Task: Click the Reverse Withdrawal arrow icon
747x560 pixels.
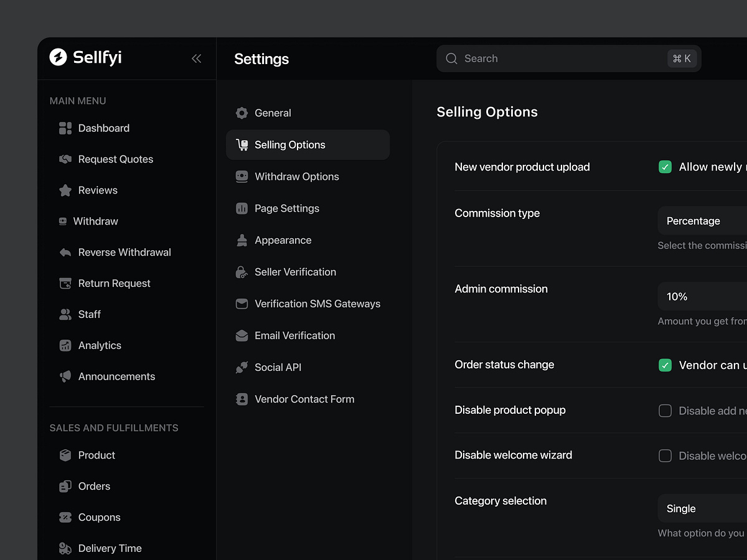Action: pos(65,252)
